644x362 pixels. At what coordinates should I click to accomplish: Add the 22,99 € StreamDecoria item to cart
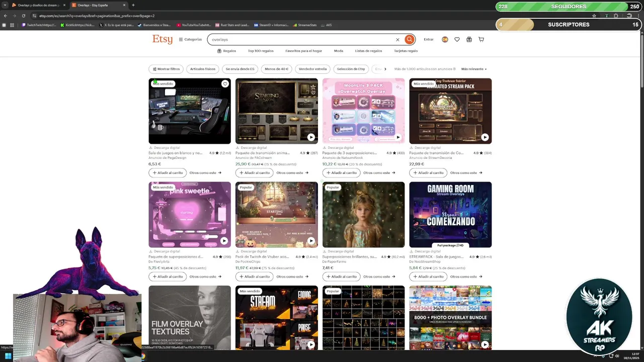[x=428, y=173]
